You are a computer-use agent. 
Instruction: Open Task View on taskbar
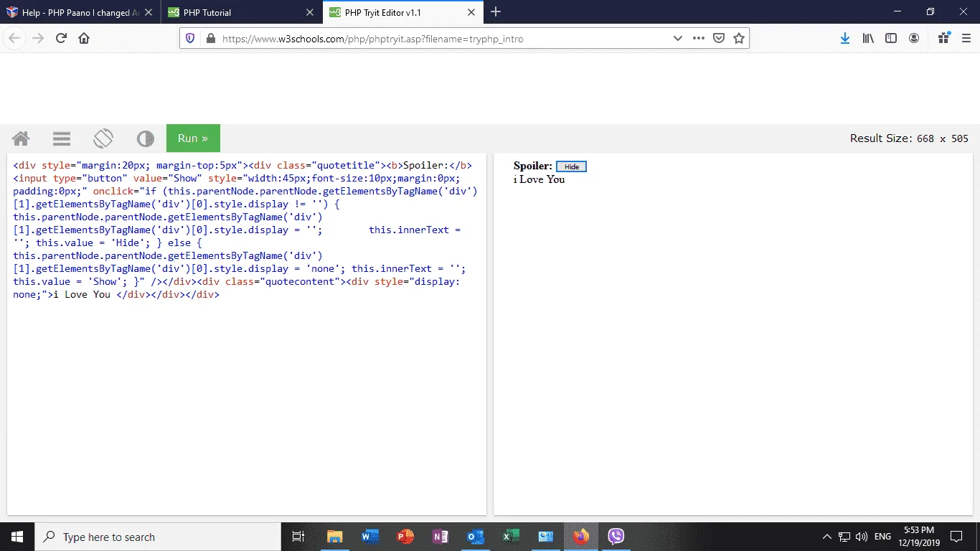[x=298, y=537]
